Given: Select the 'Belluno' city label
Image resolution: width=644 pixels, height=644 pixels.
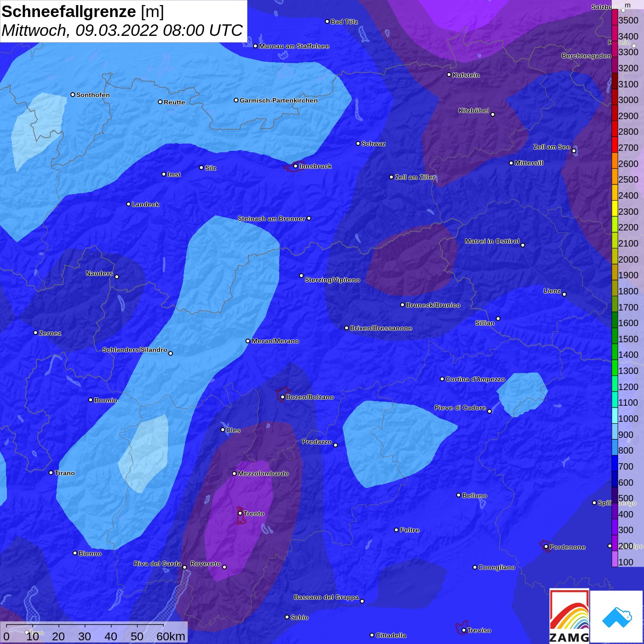Looking at the screenshot, I should click(x=474, y=495).
